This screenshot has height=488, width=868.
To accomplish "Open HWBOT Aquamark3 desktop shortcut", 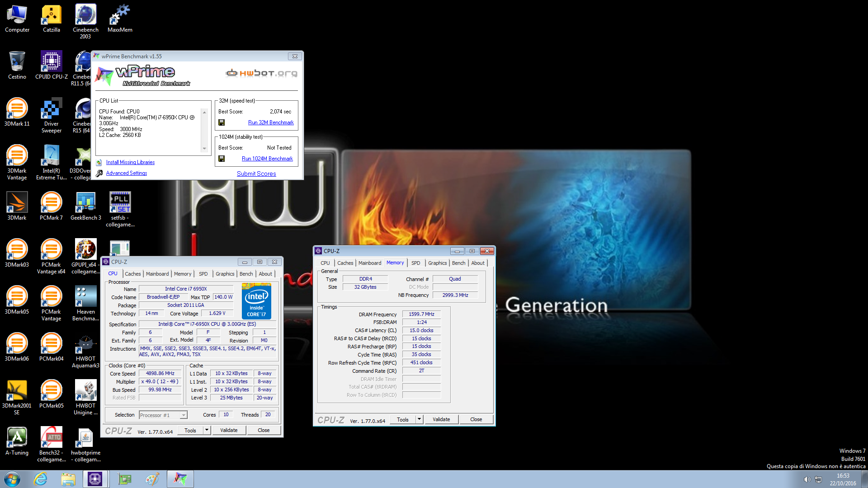I will click(85, 351).
